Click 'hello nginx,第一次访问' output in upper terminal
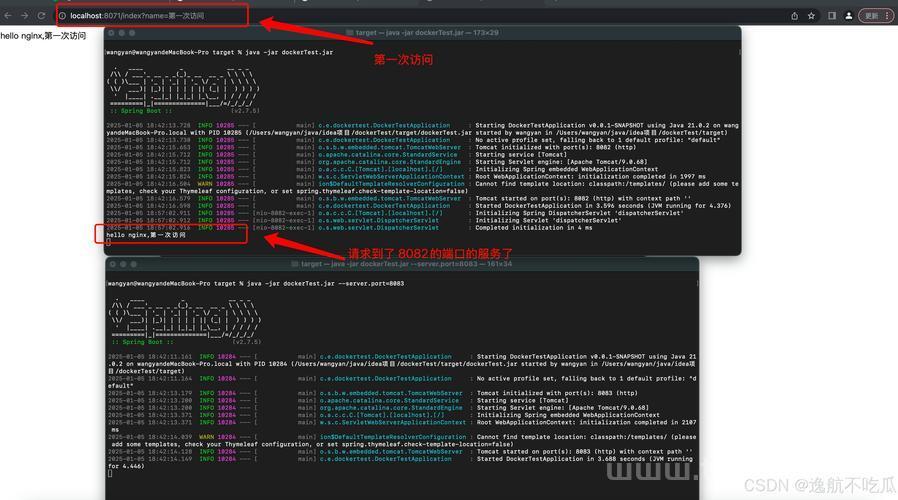898x500 pixels. click(145, 235)
